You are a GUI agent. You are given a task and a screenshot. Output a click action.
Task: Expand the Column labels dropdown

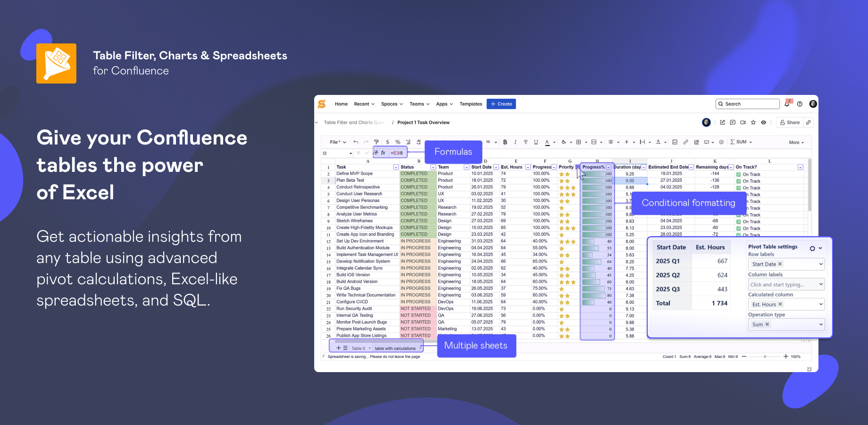coord(821,284)
